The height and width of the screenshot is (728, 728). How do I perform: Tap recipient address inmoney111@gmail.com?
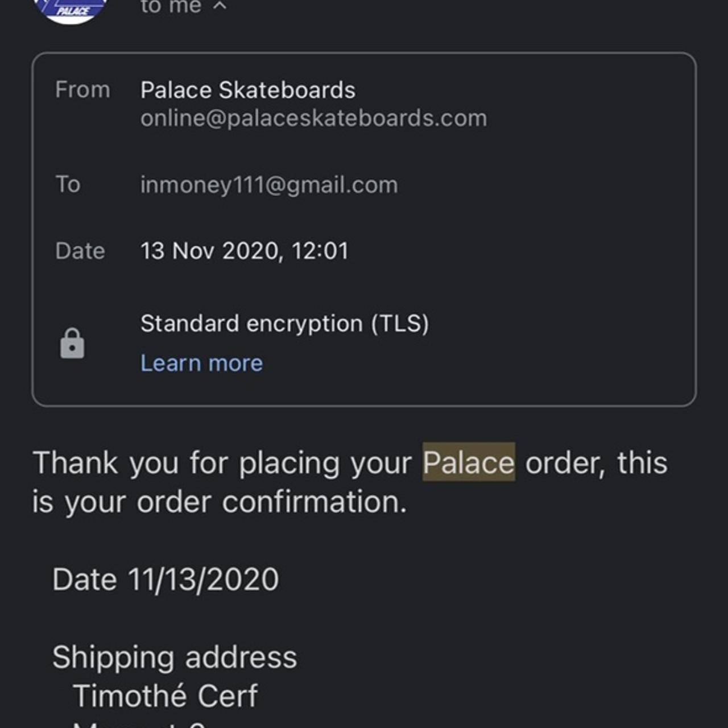(x=269, y=185)
